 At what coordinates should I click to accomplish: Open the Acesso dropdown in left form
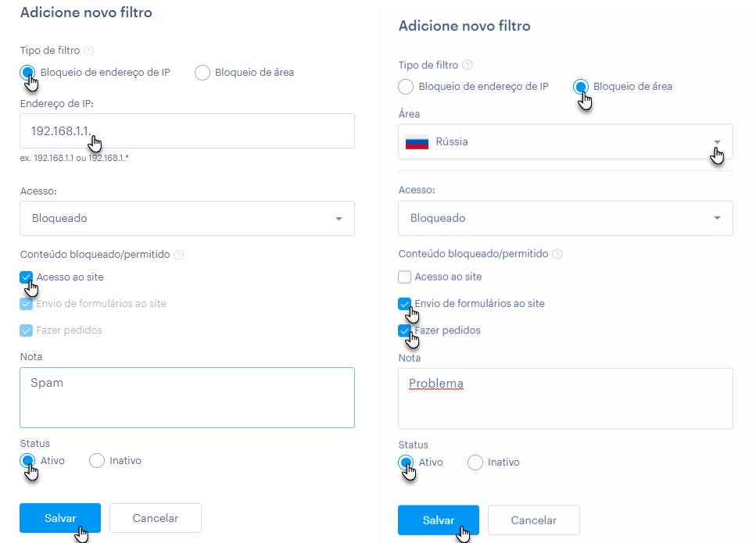pyautogui.click(x=187, y=218)
